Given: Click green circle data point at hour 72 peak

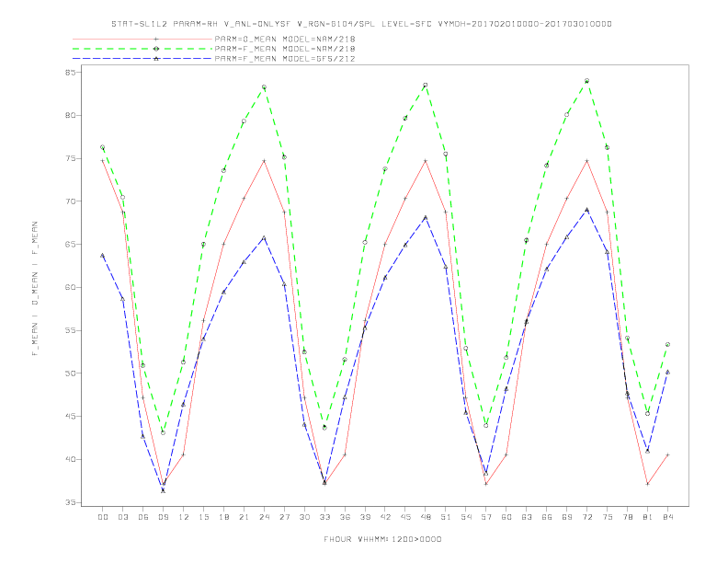Looking at the screenshot, I should point(586,81).
